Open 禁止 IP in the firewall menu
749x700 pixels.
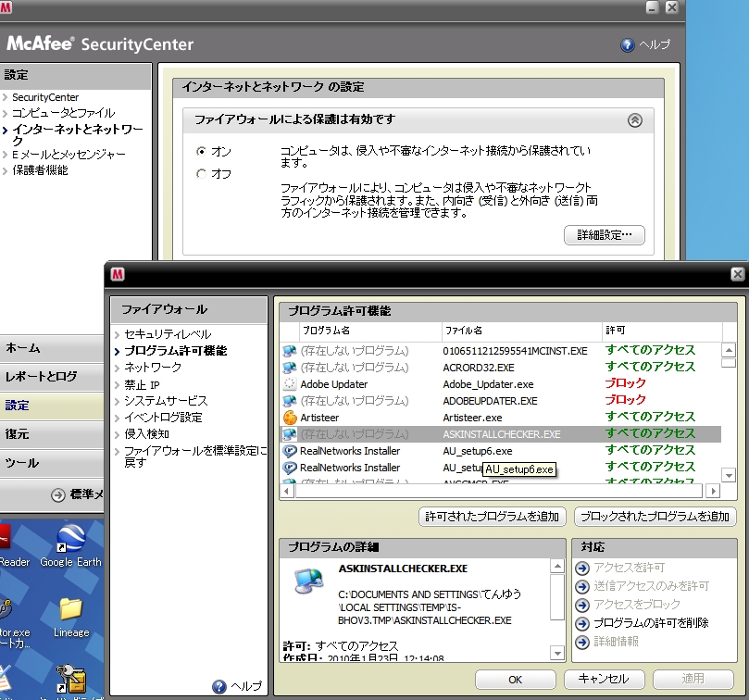tap(142, 384)
